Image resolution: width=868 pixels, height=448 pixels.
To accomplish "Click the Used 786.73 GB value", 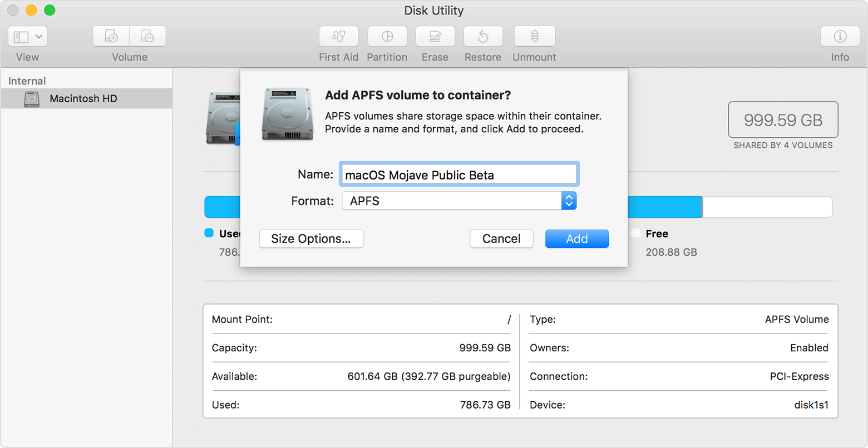I will [x=485, y=405].
